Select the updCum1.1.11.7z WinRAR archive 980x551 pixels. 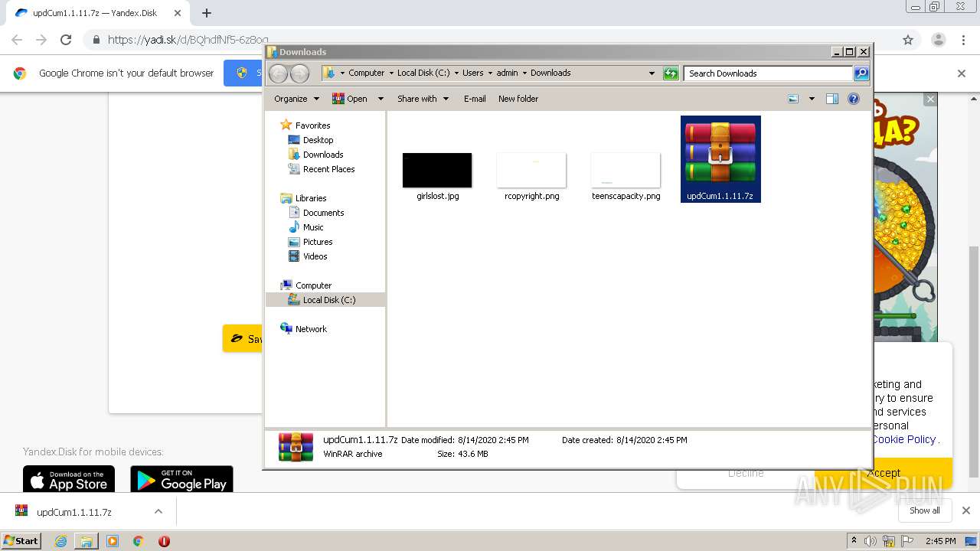[x=720, y=159]
